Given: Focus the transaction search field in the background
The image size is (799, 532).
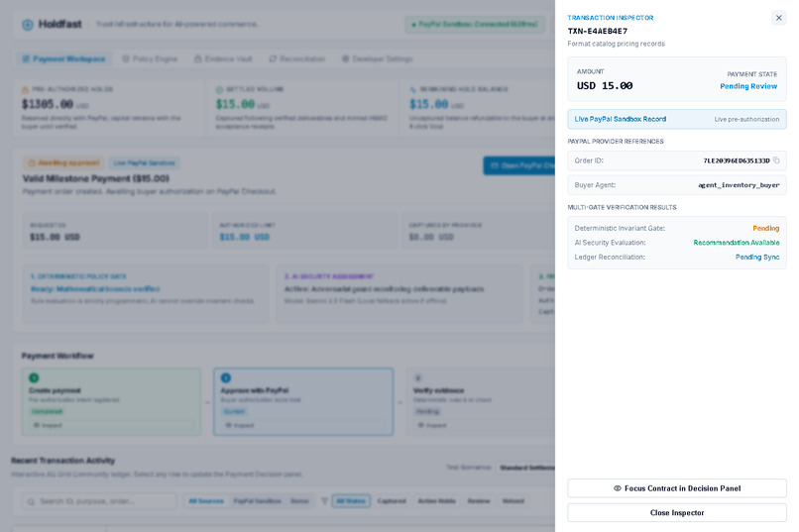Looking at the screenshot, I should tap(99, 501).
